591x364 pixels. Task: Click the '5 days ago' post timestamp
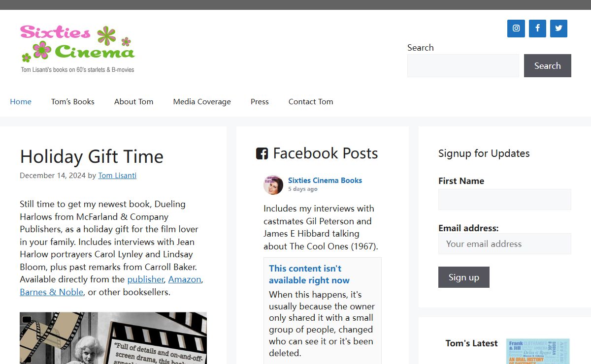pyautogui.click(x=303, y=189)
